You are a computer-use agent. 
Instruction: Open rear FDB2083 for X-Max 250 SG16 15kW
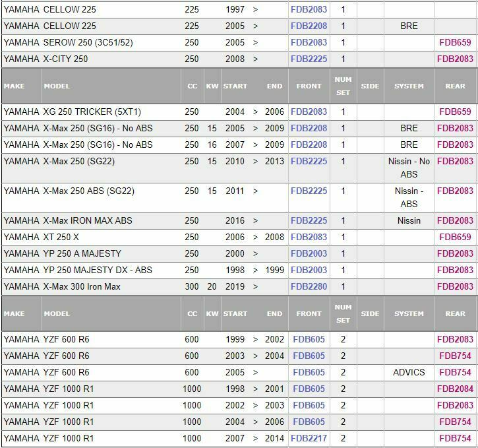(455, 128)
